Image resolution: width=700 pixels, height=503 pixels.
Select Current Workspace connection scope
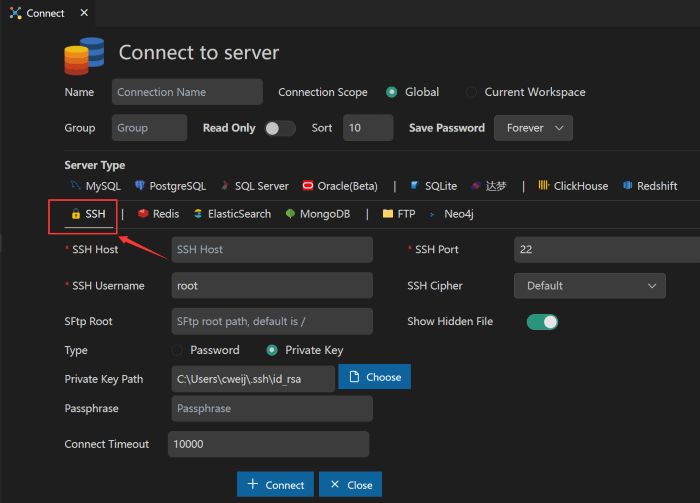[472, 92]
